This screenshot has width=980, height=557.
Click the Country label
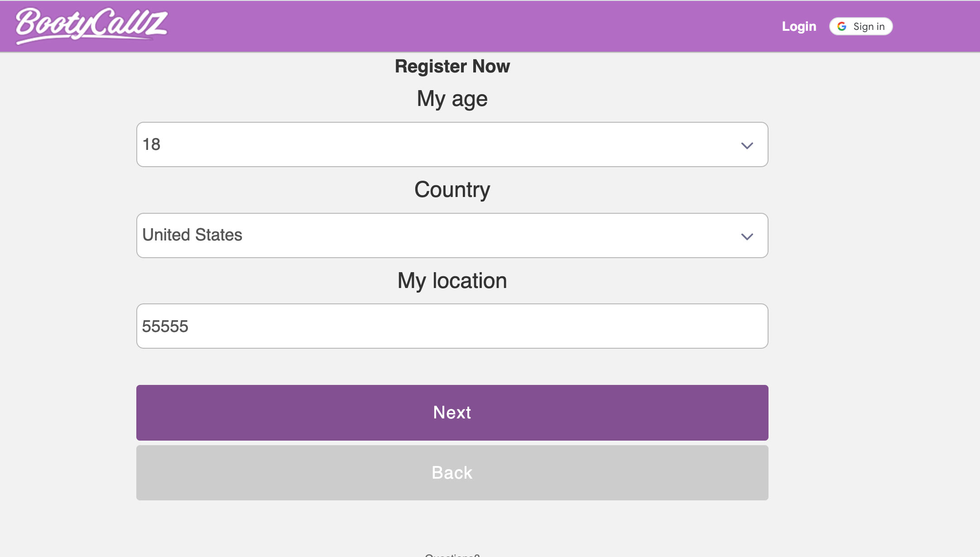(x=452, y=189)
